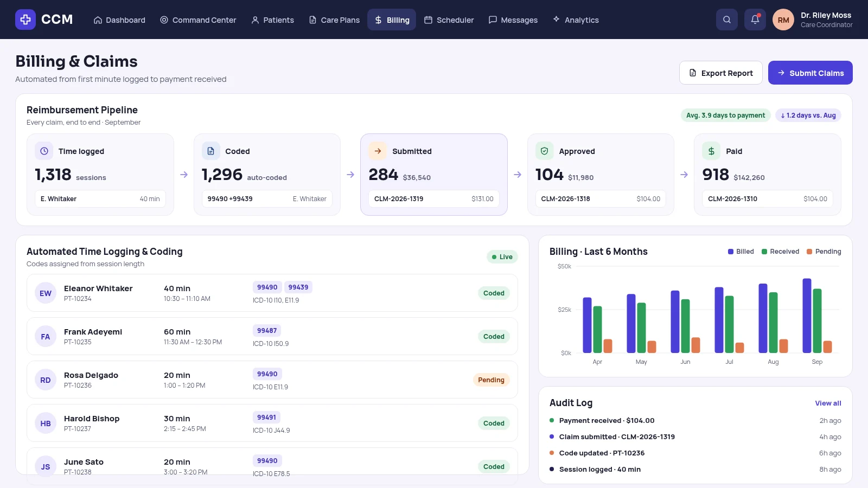Click the 99491 code chip
This screenshot has width=868, height=488.
point(267,418)
